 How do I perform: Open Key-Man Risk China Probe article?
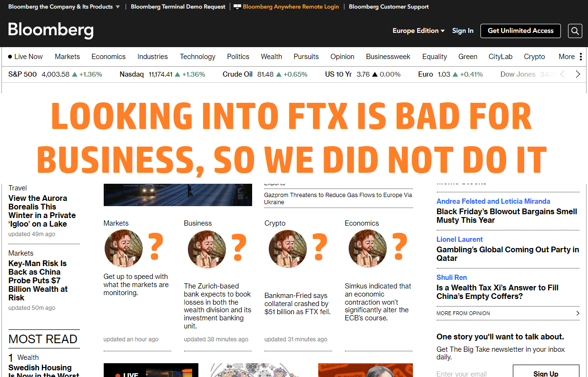(x=38, y=280)
